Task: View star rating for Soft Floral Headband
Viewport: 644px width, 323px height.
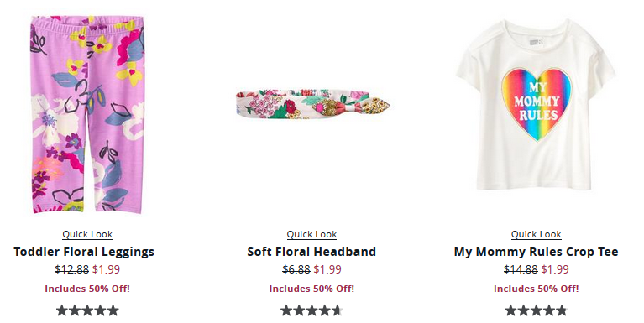Action: [x=312, y=310]
